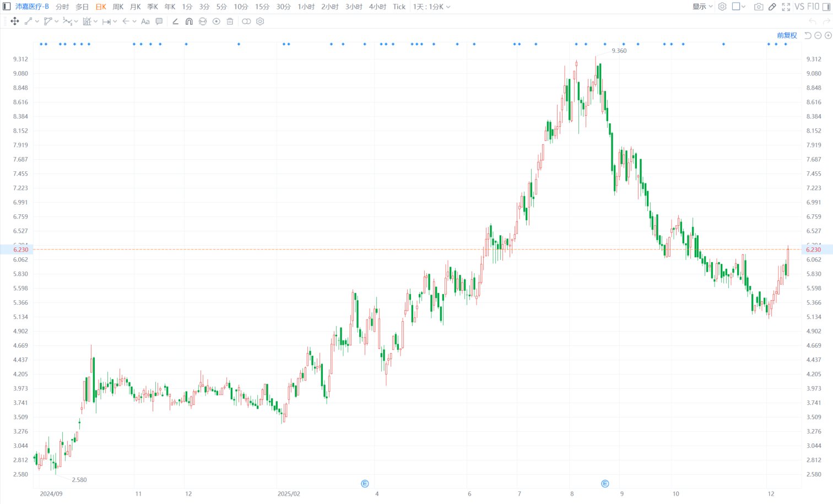Enable the magnet snap tool
The height and width of the screenshot is (504, 833).
(x=189, y=21)
